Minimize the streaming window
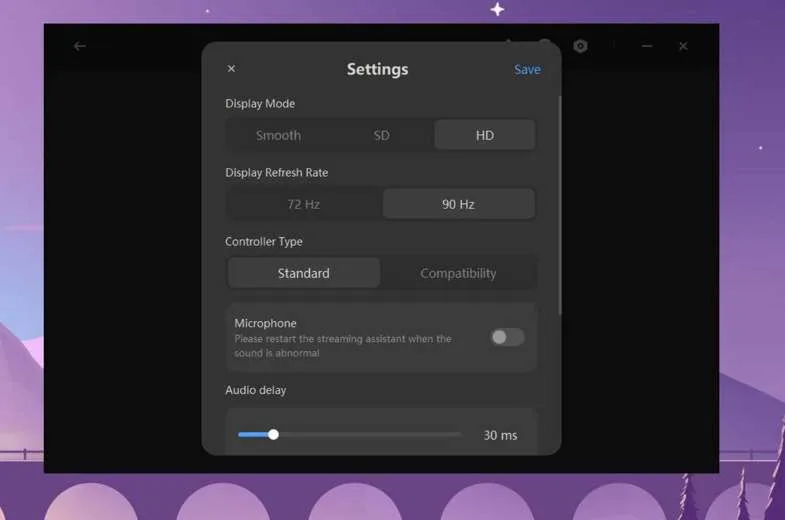The width and height of the screenshot is (785, 520). 647,46
